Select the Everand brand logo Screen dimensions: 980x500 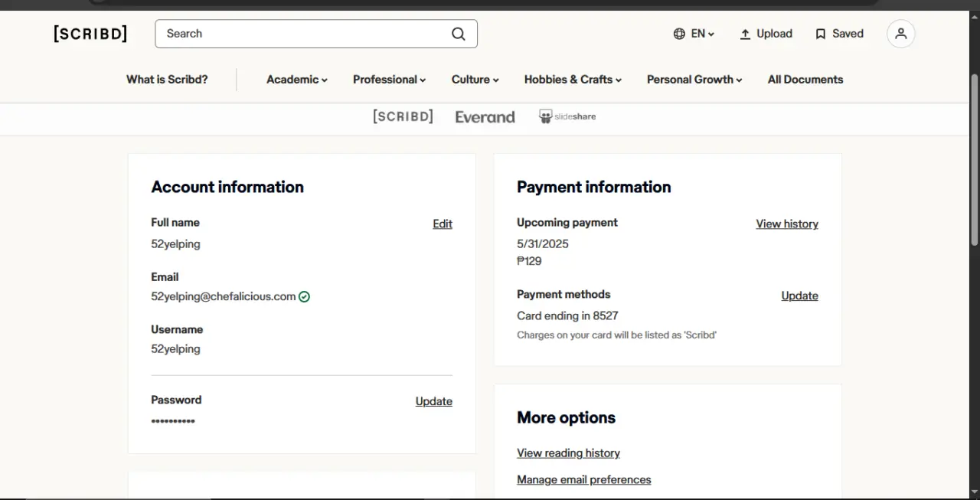point(485,117)
